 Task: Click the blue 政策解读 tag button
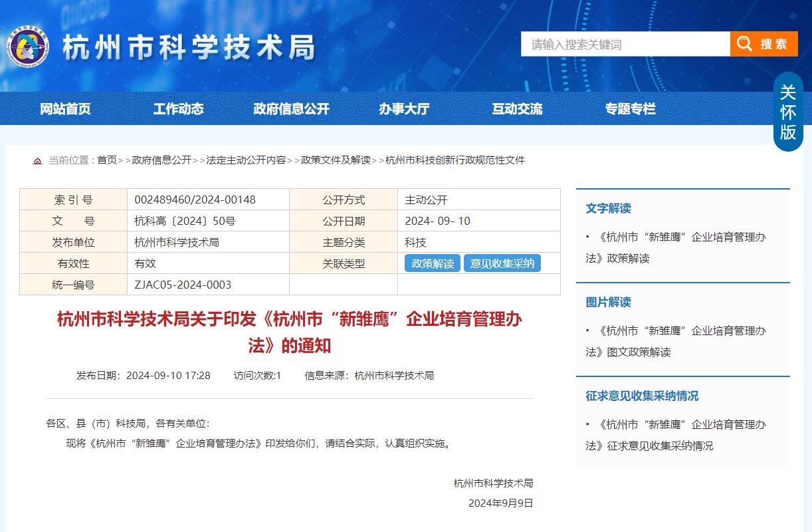433,263
